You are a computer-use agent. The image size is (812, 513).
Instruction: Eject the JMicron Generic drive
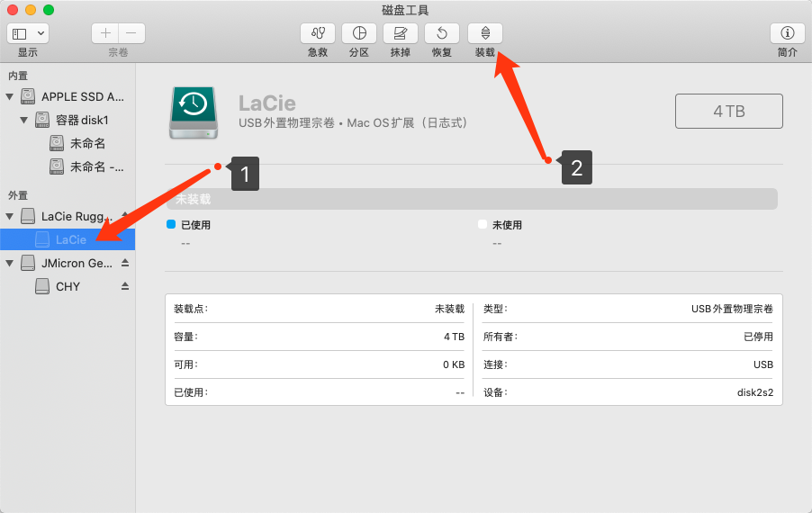[x=125, y=263]
